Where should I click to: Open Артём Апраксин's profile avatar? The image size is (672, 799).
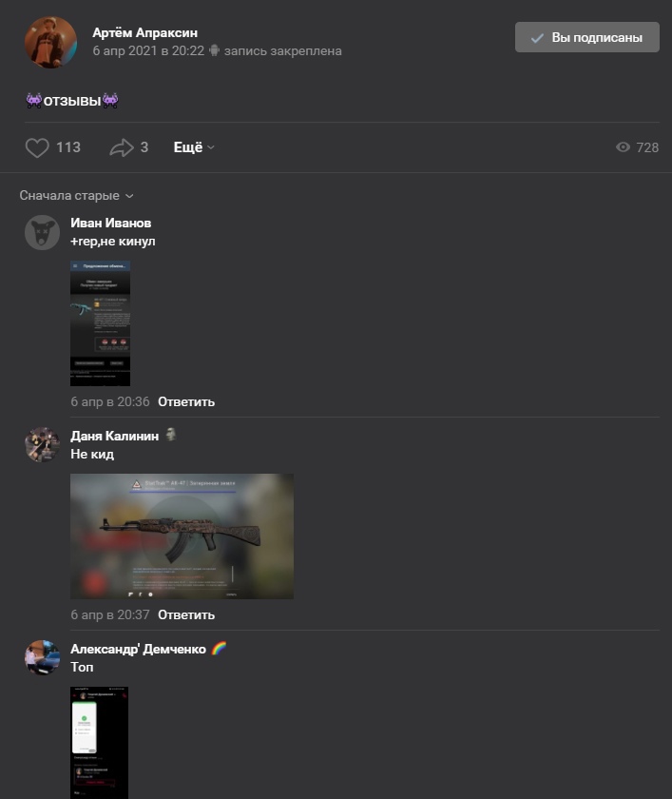pos(51,42)
